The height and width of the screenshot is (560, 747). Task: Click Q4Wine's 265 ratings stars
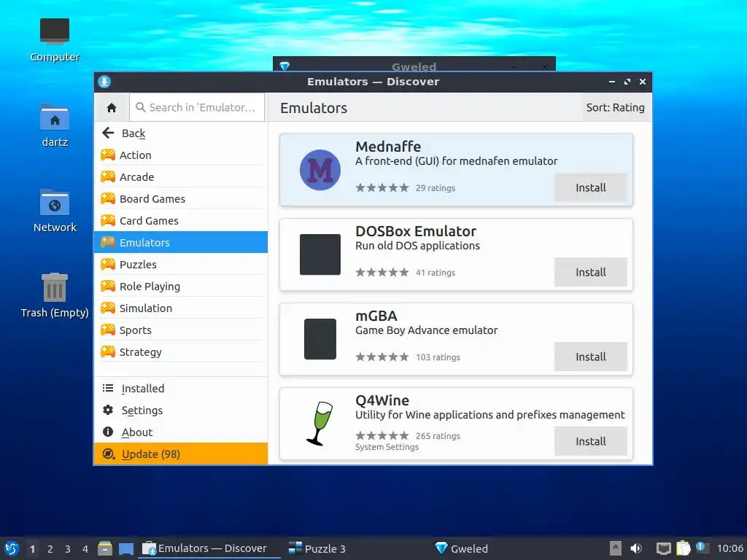(382, 436)
